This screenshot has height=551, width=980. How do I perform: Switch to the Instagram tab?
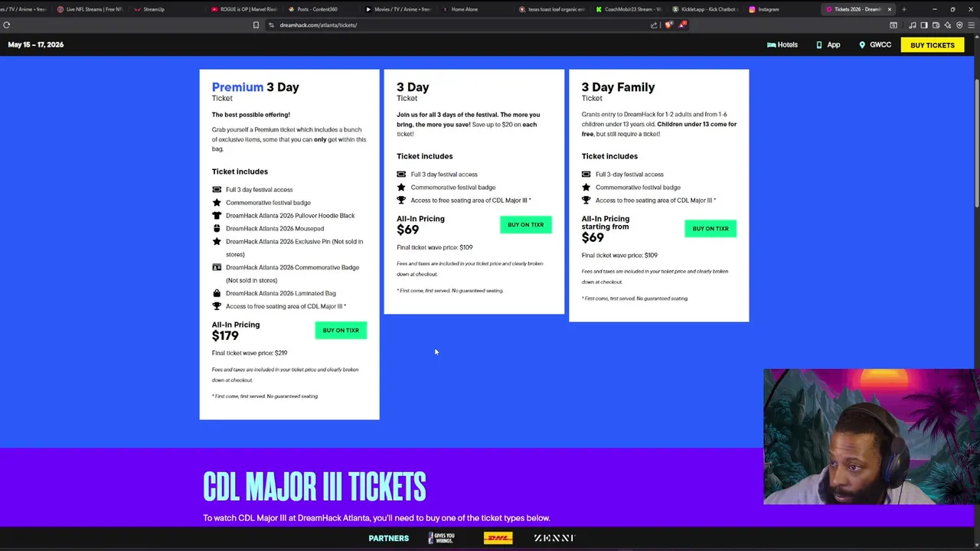tap(779, 9)
